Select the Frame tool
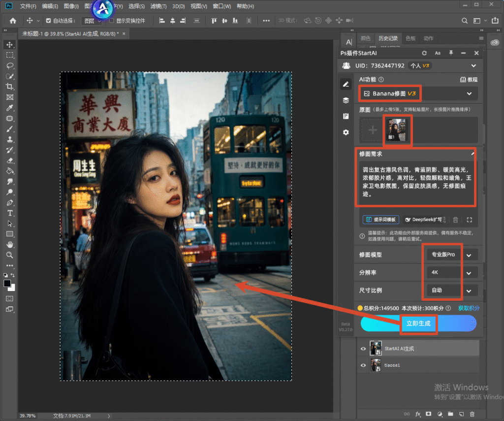The height and width of the screenshot is (421, 504). (x=10, y=97)
